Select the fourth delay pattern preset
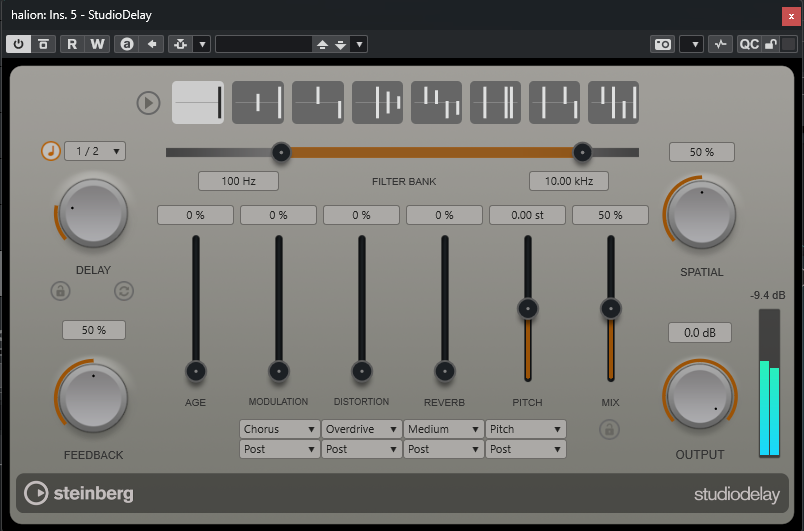 [x=377, y=103]
